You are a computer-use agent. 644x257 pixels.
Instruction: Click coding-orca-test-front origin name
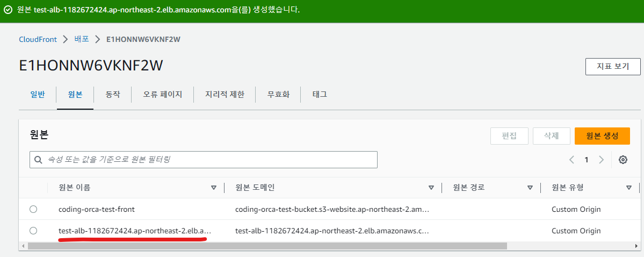pyautogui.click(x=97, y=209)
